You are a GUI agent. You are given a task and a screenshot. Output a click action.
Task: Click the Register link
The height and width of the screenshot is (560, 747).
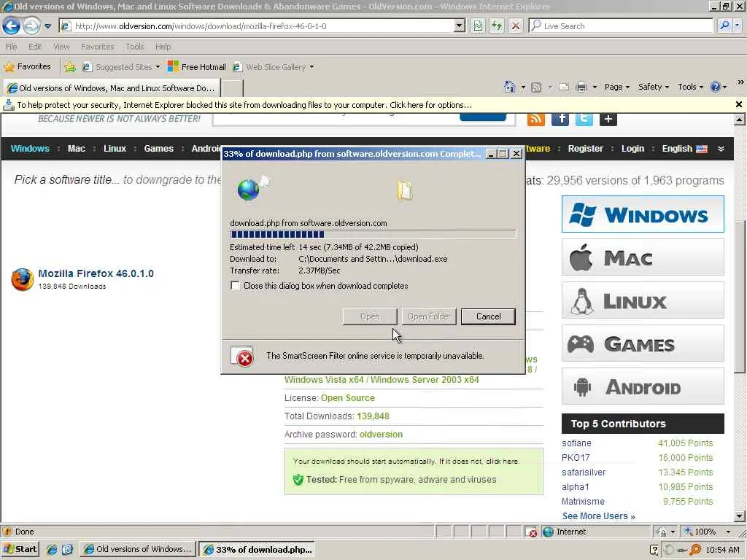click(586, 149)
